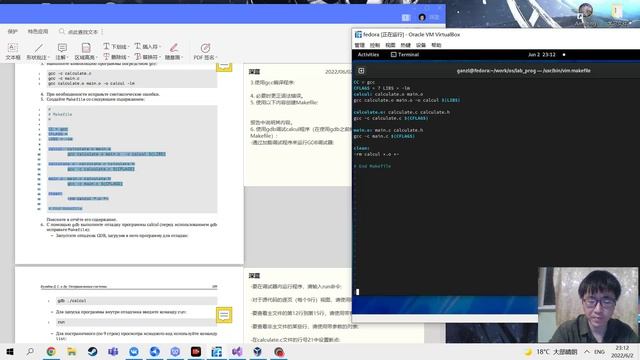Open the lower yellow comment note marker
Image resolution: width=640 pixels, height=360 pixels.
coord(224,315)
